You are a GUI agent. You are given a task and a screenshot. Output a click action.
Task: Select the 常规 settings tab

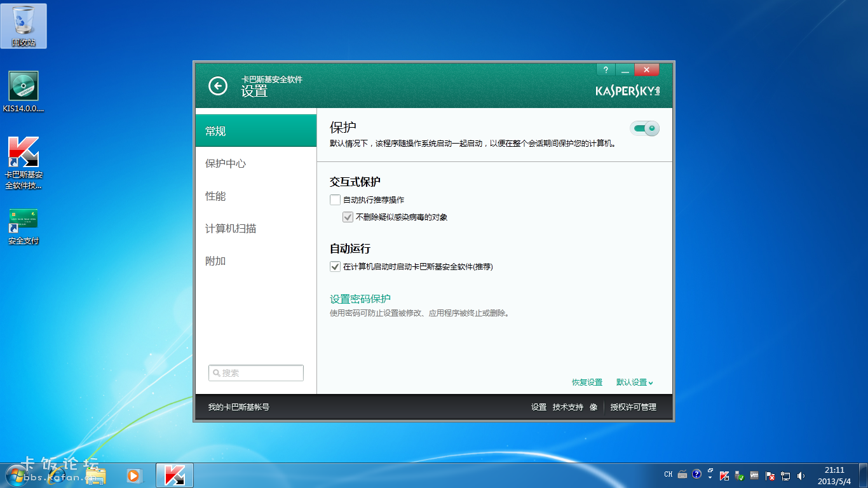256,131
